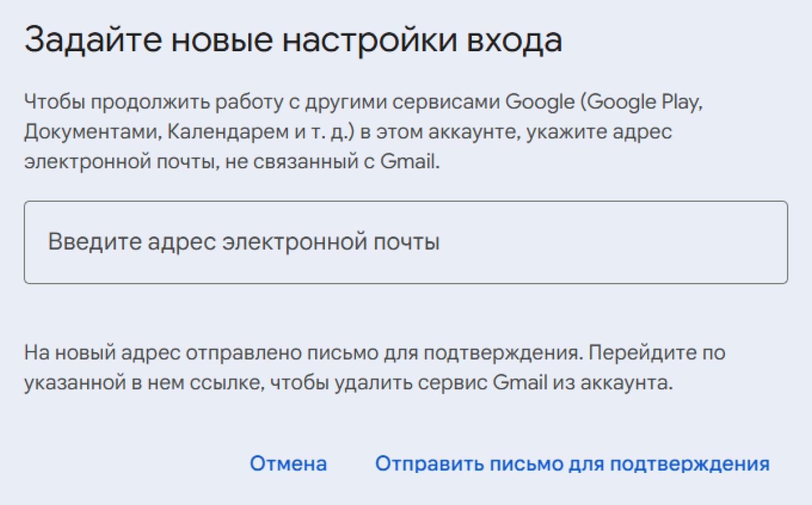Click the email address input field
This screenshot has width=812, height=505.
click(x=405, y=242)
